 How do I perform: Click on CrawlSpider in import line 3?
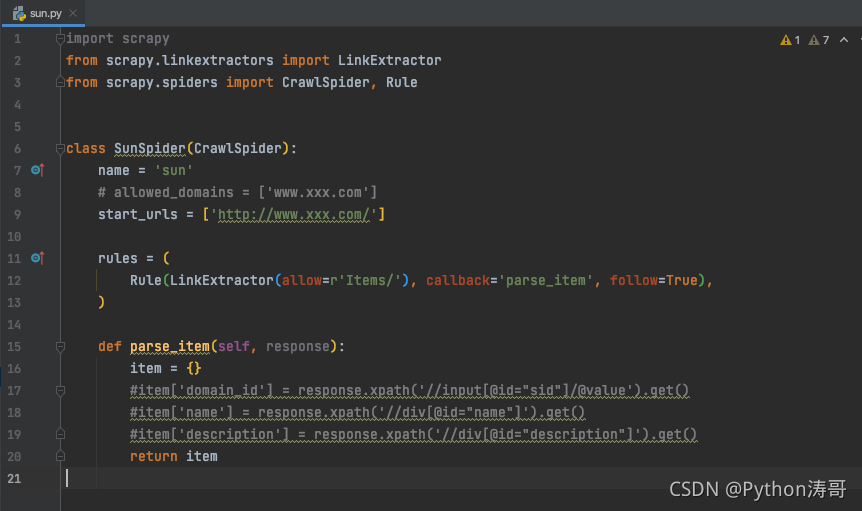[325, 82]
